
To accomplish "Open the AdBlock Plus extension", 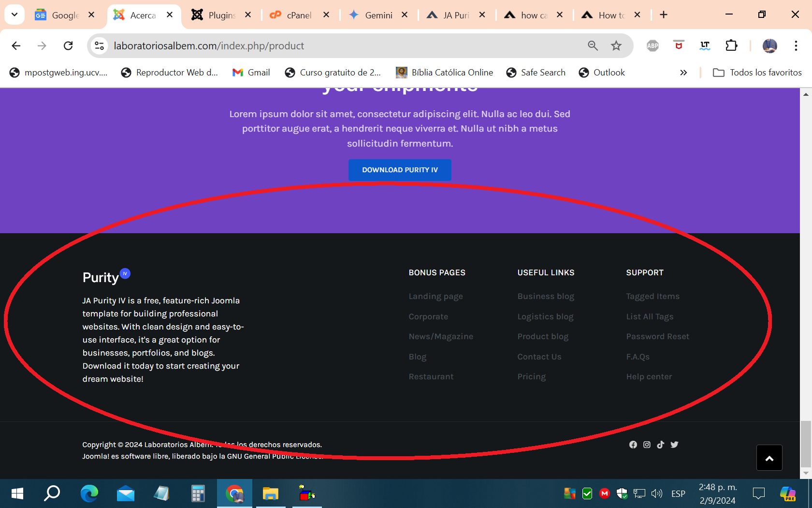I will 652,45.
